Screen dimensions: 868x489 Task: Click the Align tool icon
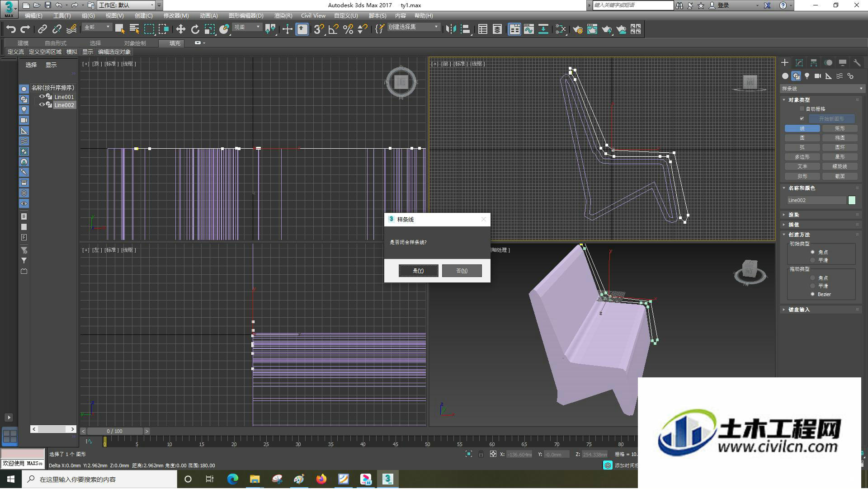click(x=466, y=29)
